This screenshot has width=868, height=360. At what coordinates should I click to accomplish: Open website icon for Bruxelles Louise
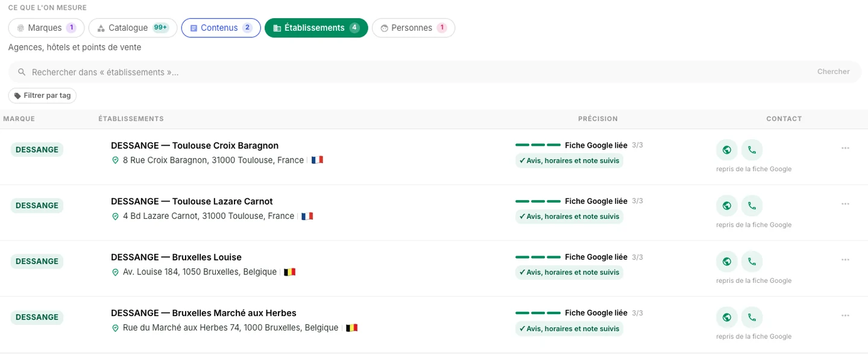[x=727, y=261]
